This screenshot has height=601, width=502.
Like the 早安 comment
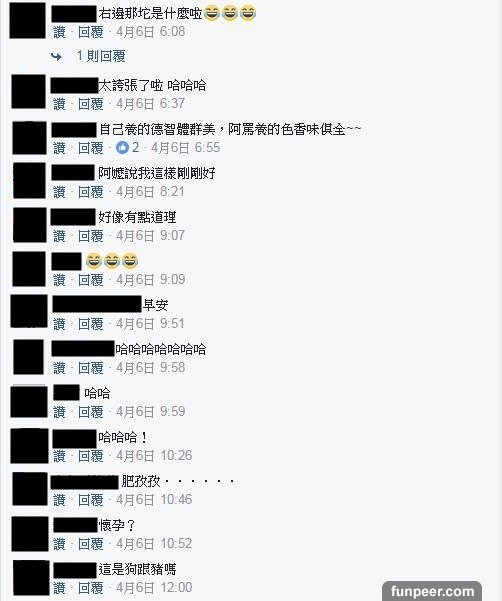point(59,324)
